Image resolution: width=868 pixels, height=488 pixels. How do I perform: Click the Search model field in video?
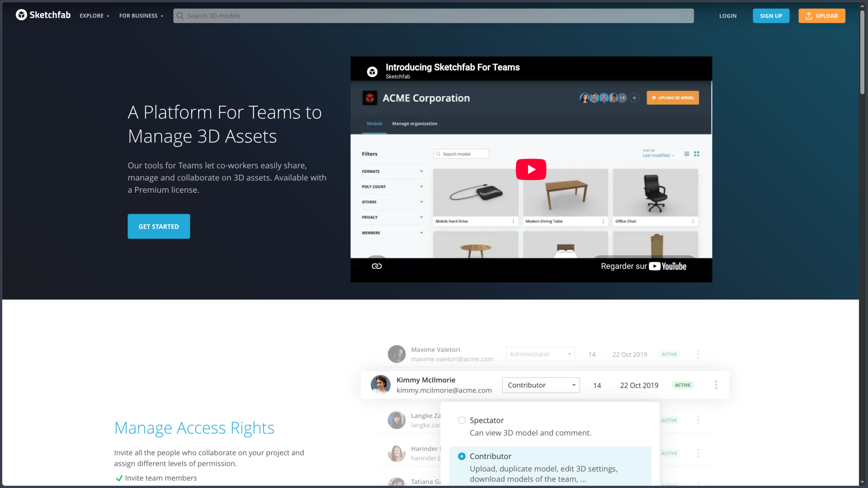461,154
